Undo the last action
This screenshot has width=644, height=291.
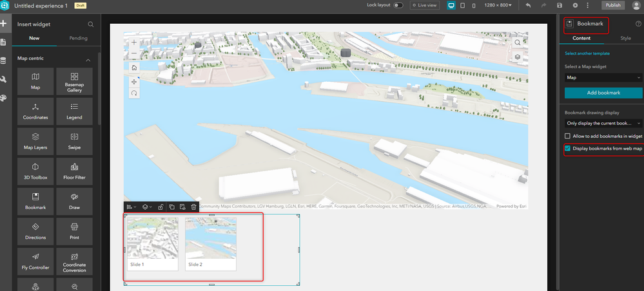point(528,5)
